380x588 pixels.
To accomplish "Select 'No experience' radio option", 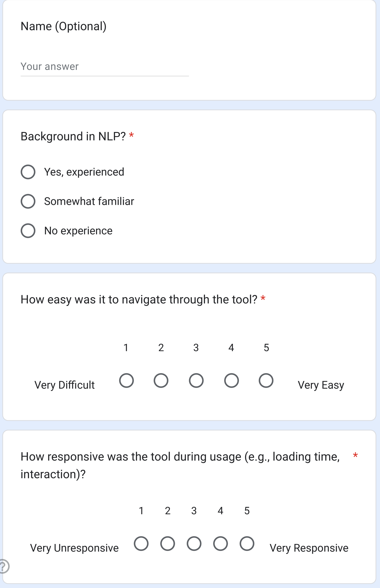I will click(x=28, y=231).
